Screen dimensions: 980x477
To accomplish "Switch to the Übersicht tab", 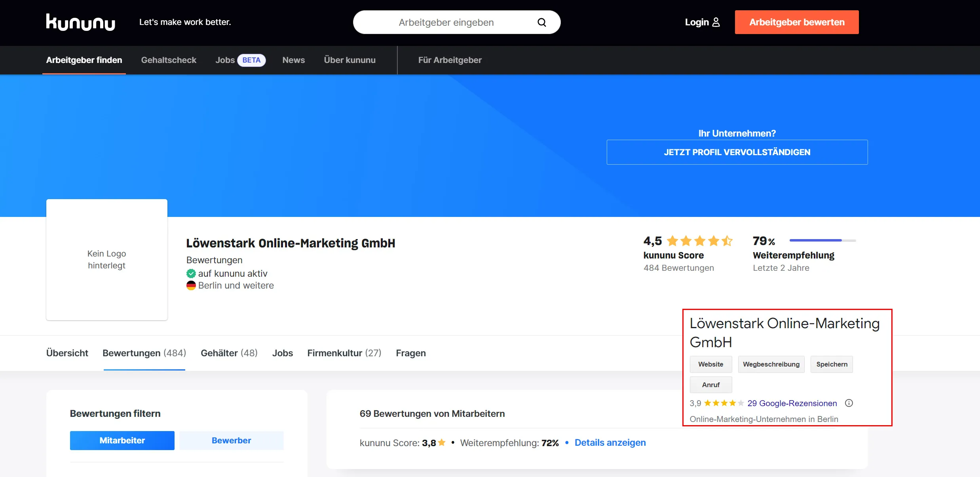I will click(67, 353).
